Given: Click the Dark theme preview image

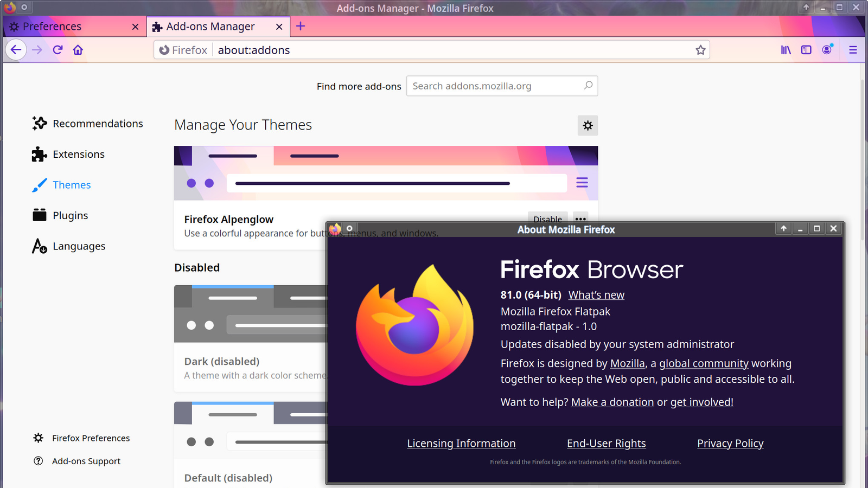Looking at the screenshot, I should pos(251,314).
